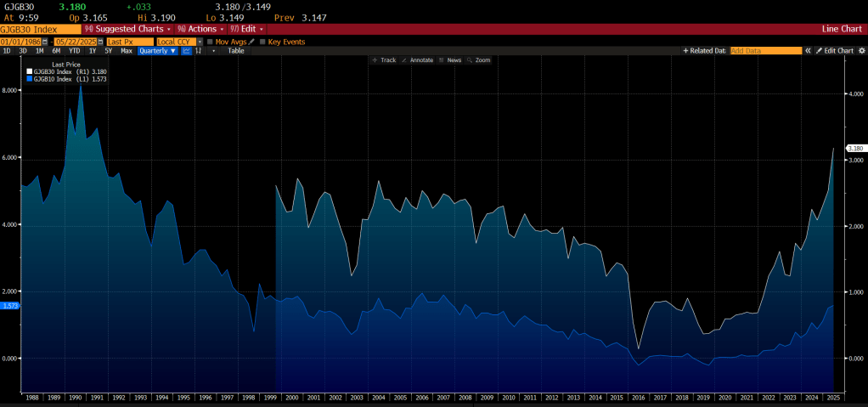Open chart settings gear icon

point(861,51)
